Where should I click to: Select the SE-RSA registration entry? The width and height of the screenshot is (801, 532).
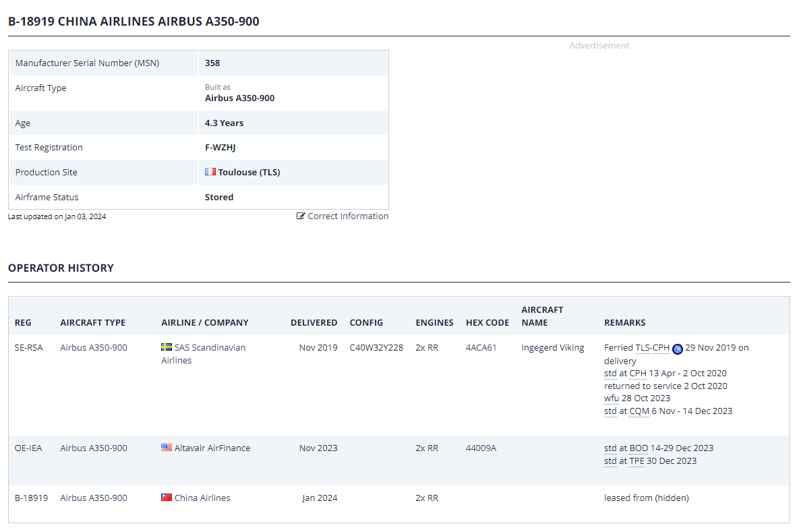(x=28, y=348)
